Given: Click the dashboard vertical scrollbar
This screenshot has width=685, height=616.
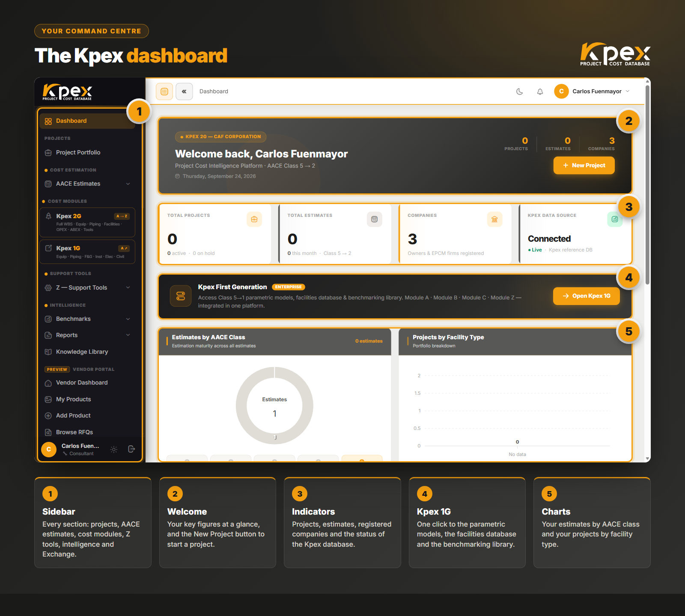Looking at the screenshot, I should (647, 185).
